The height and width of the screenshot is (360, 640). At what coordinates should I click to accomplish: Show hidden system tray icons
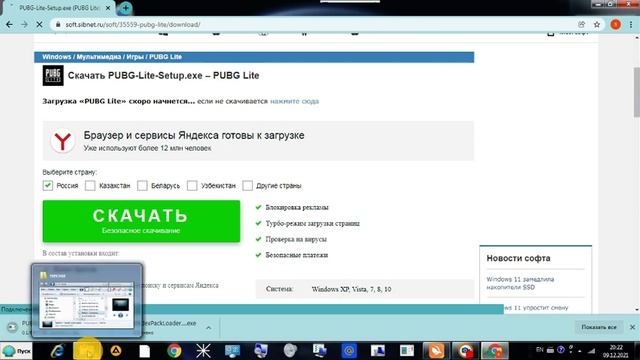pos(580,351)
